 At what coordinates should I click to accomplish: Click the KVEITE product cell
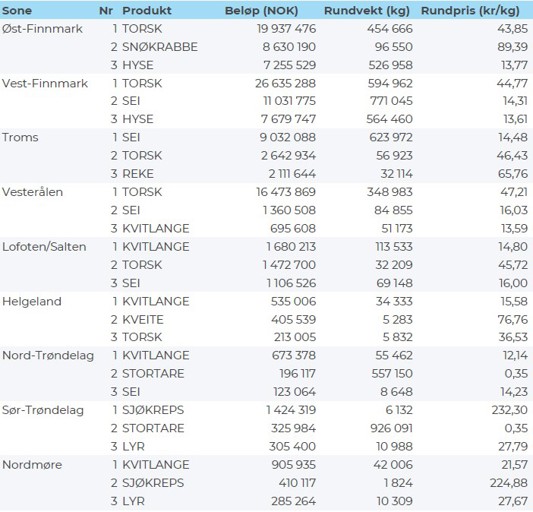coord(143,320)
